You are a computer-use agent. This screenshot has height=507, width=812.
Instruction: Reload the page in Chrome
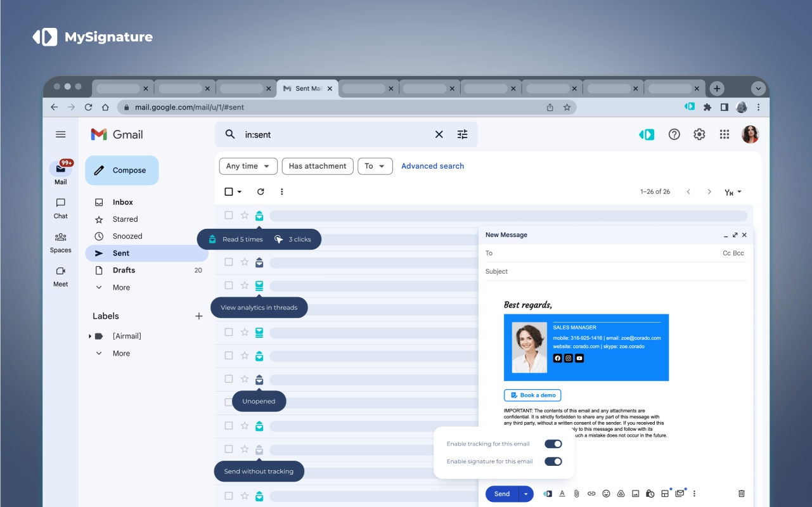[88, 107]
